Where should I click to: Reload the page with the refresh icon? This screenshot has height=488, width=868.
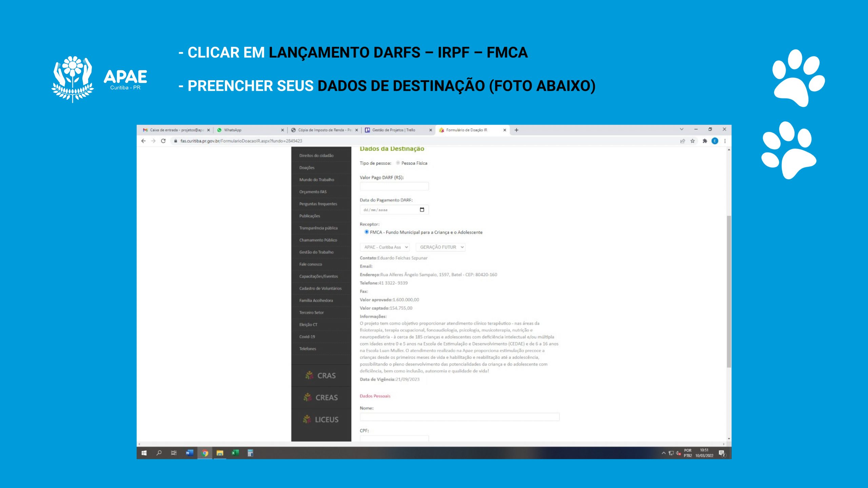tap(163, 141)
